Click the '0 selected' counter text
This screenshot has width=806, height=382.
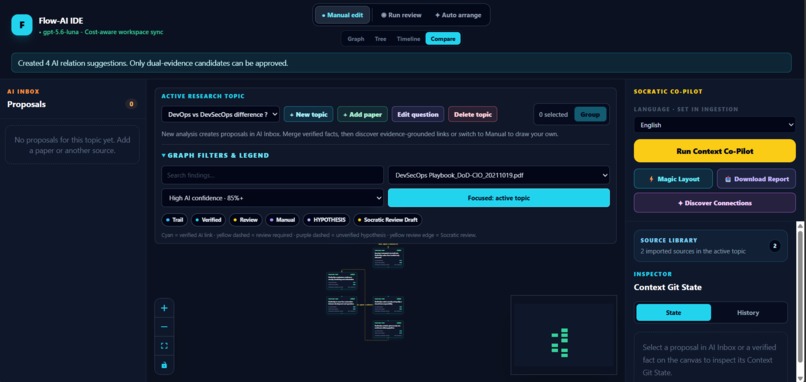[553, 115]
